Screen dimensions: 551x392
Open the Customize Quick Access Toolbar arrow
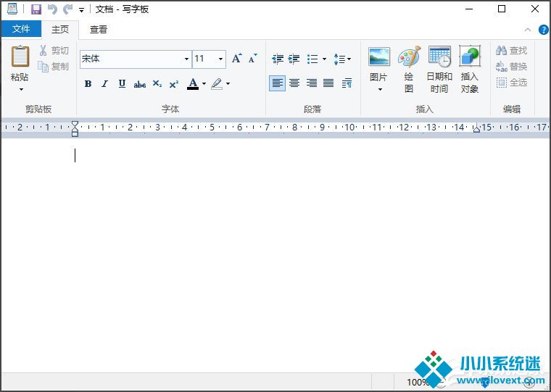point(81,10)
